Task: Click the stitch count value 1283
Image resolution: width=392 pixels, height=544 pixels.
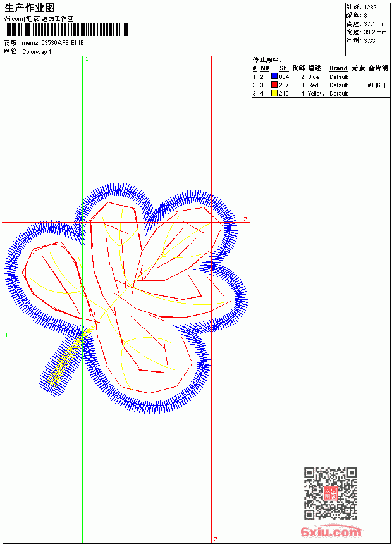Action: tap(370, 8)
